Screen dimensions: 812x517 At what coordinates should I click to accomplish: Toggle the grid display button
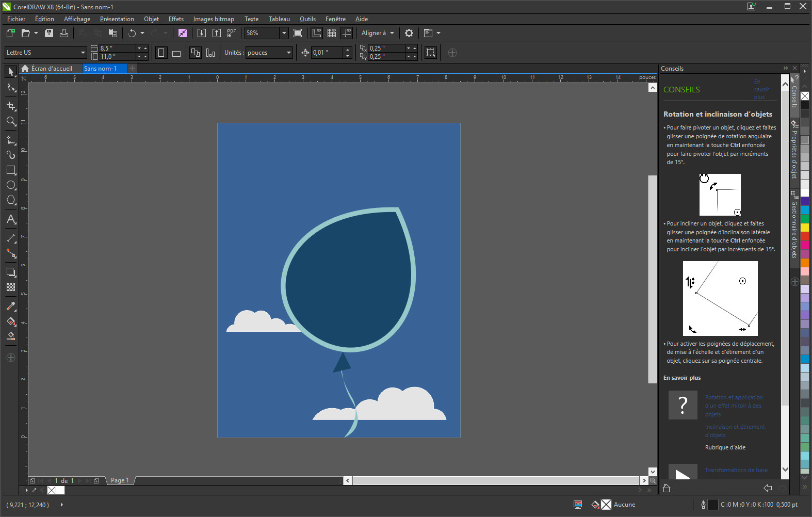pyautogui.click(x=332, y=33)
